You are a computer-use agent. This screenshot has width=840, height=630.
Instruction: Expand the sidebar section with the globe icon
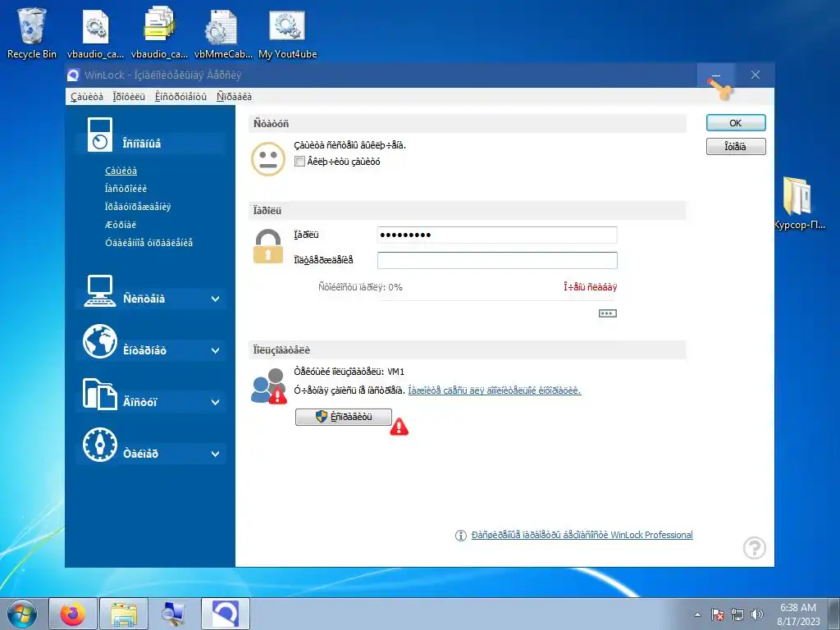coord(216,350)
